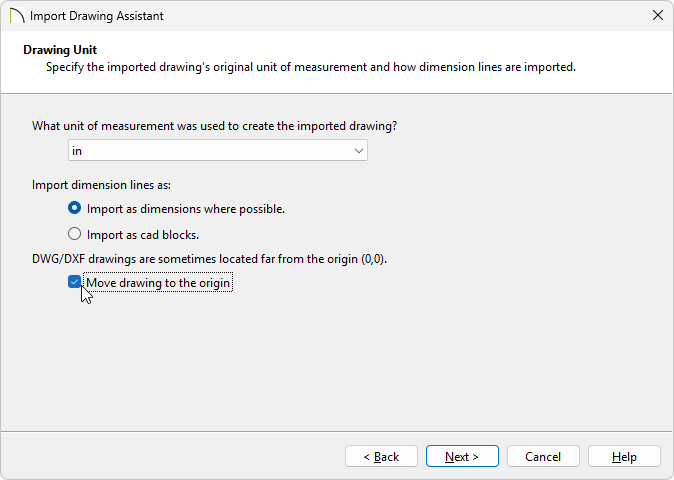
Task: Click the 'Import as cad blocks.' label text
Action: coord(143,235)
